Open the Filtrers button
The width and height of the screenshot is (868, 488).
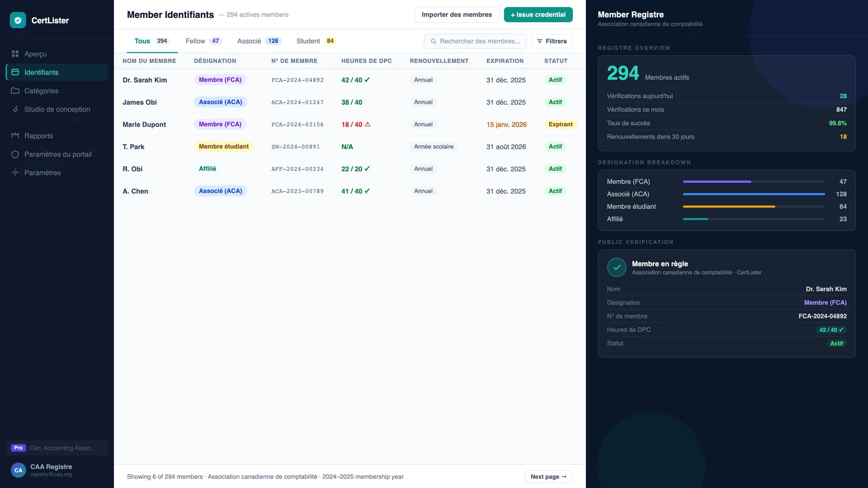click(552, 41)
